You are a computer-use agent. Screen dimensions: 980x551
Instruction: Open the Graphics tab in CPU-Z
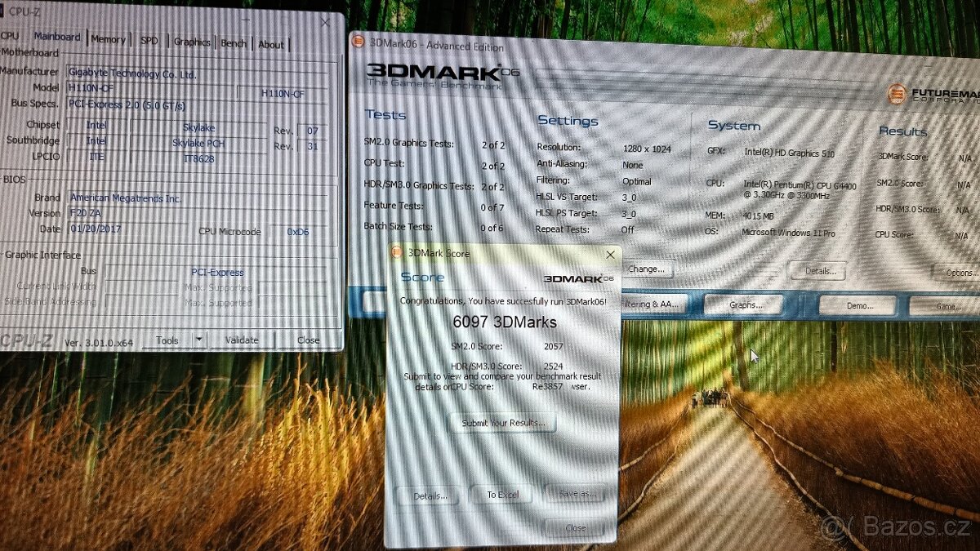coord(192,42)
